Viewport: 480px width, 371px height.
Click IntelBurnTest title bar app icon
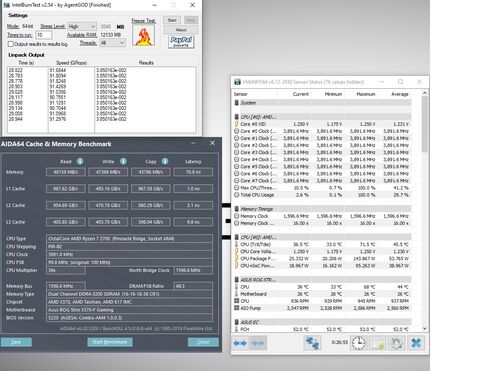pos(6,5)
